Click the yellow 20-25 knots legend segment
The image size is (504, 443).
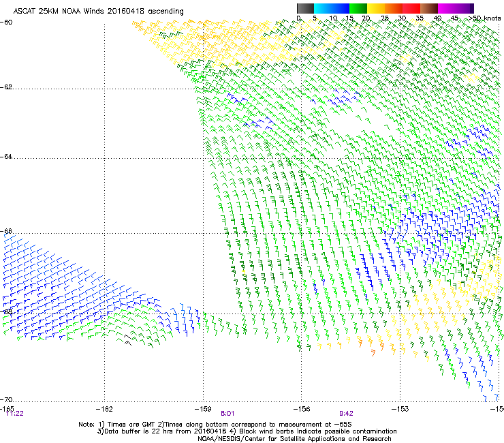pyautogui.click(x=376, y=8)
